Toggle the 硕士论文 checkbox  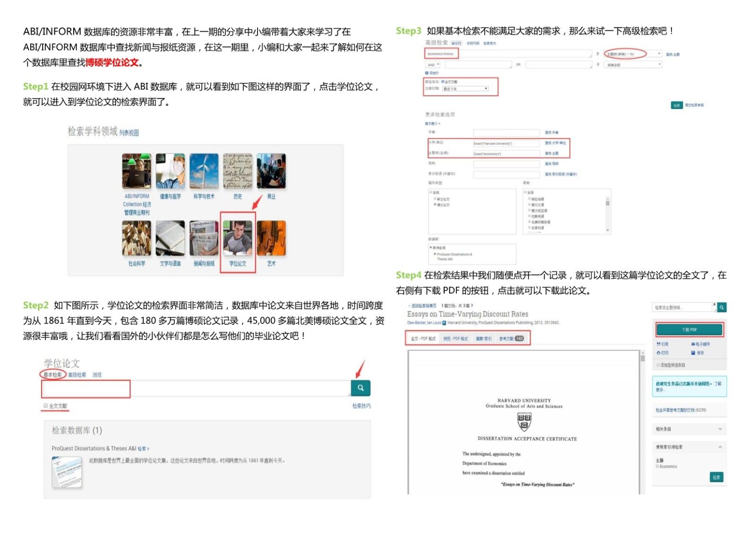pyautogui.click(x=435, y=199)
